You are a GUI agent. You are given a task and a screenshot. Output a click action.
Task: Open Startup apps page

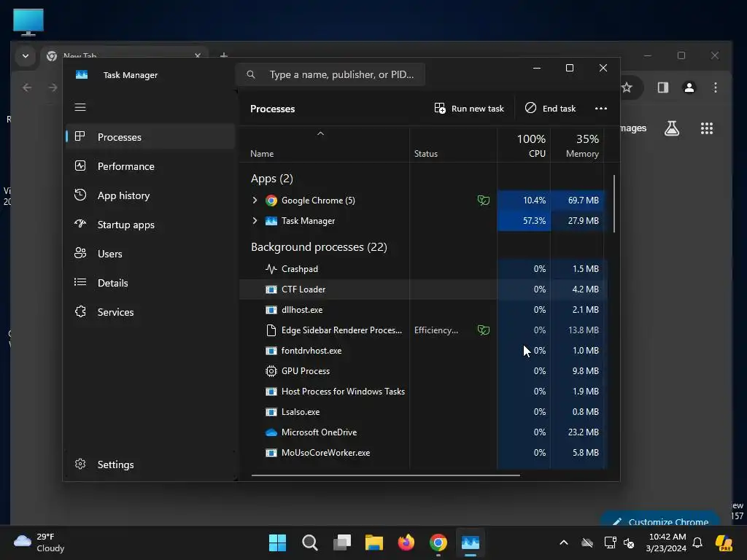click(x=150, y=225)
